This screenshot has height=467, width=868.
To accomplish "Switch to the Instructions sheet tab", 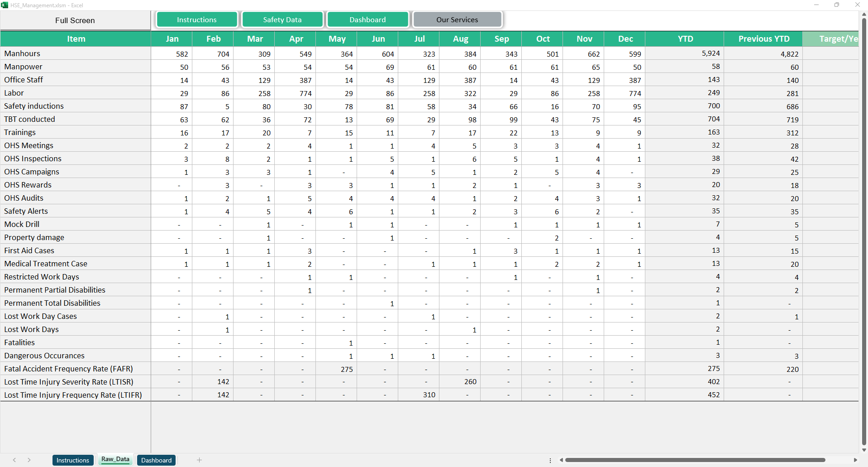I will pos(73,460).
